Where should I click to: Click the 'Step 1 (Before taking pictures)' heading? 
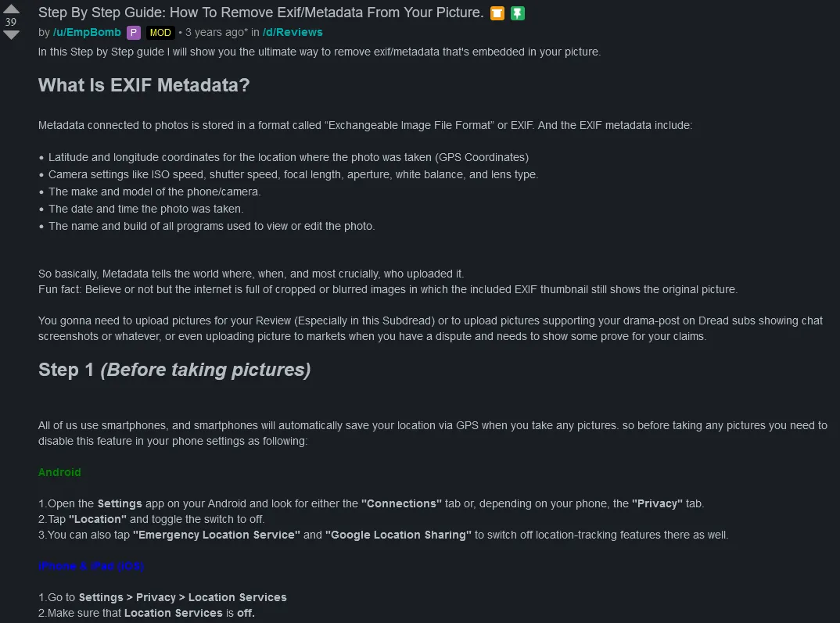tap(174, 370)
